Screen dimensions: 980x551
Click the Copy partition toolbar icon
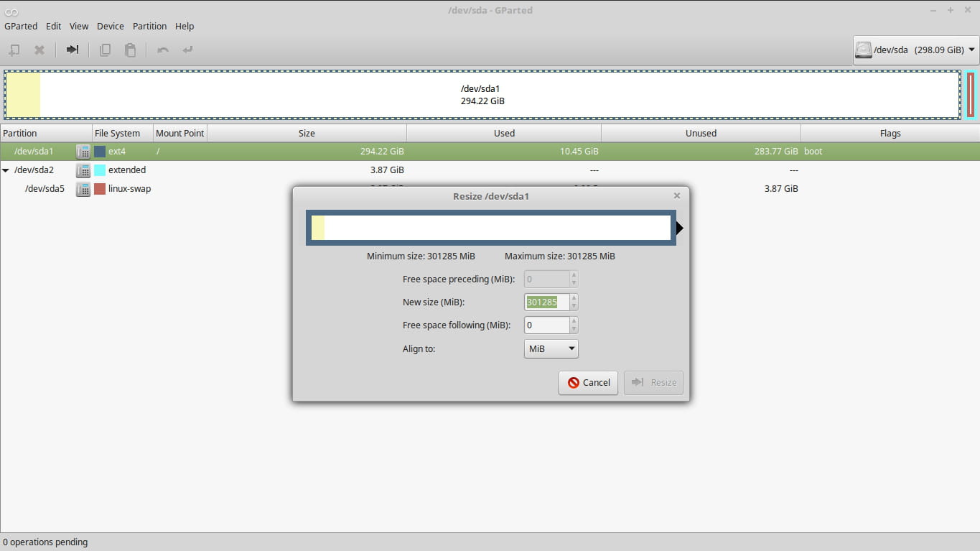click(105, 50)
